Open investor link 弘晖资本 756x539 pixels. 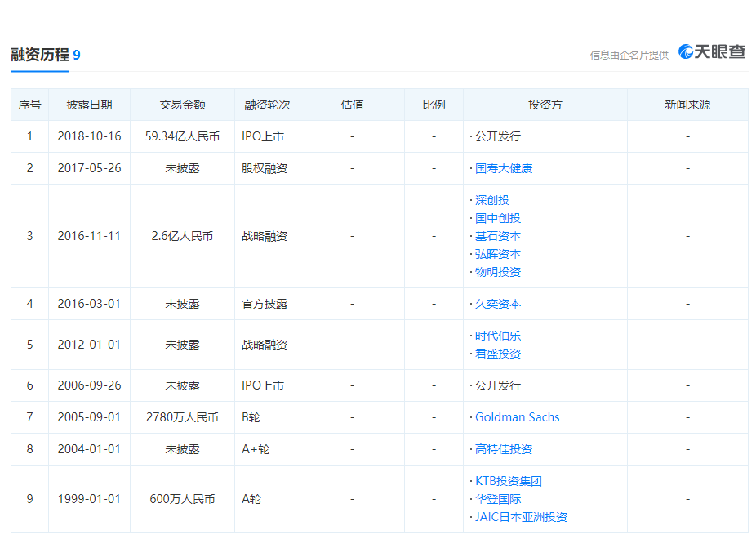click(x=498, y=254)
